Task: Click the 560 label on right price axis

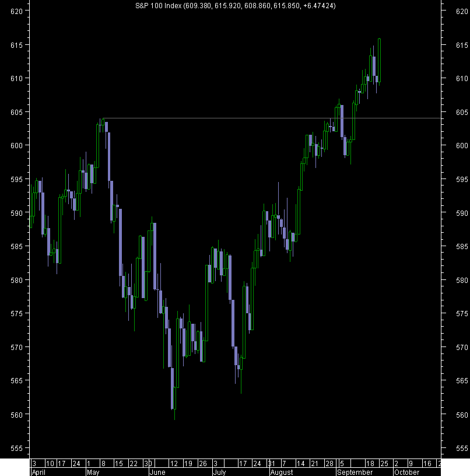Action: [x=462, y=415]
